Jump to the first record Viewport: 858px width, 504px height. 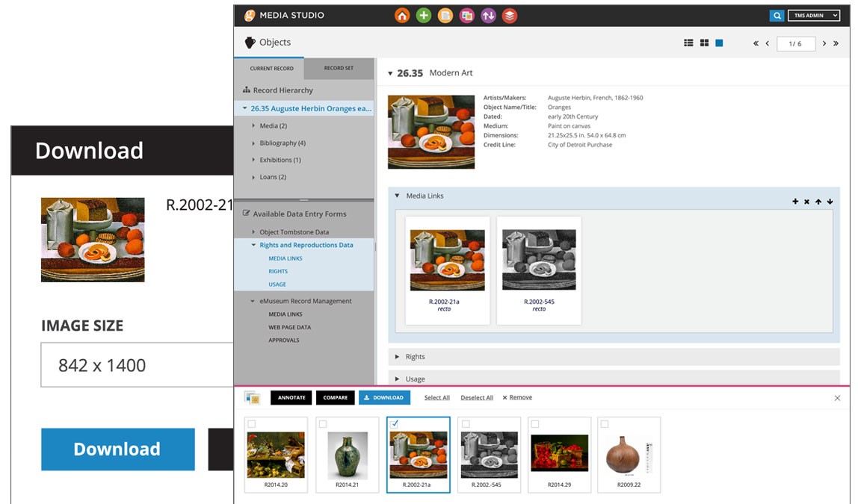click(x=756, y=43)
